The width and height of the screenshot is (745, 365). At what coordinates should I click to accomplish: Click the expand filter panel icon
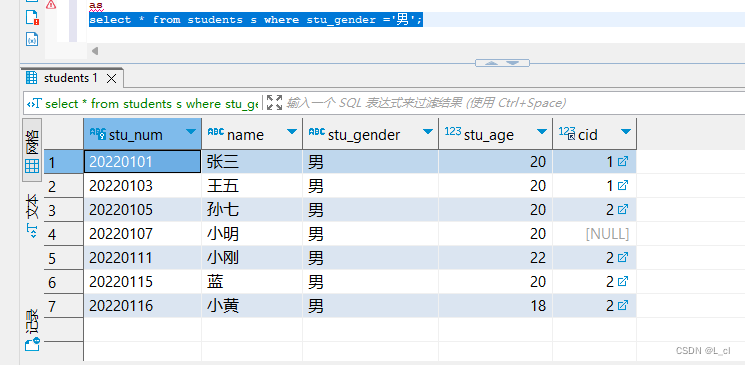tap(274, 103)
